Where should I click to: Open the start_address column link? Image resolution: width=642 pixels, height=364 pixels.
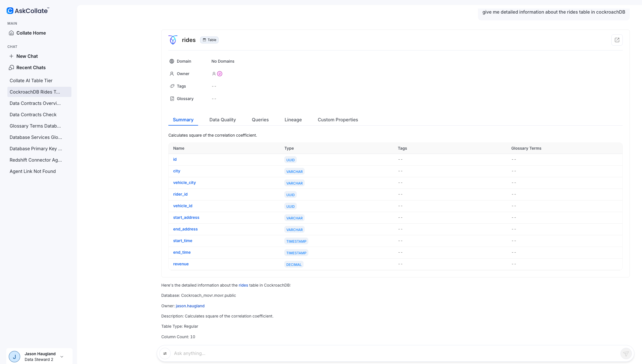[186, 217]
